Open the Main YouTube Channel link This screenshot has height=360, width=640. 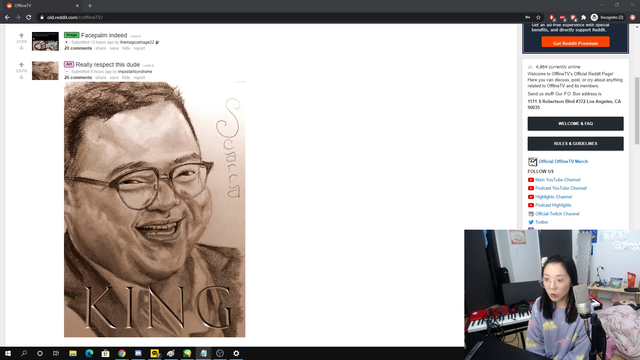tap(558, 180)
